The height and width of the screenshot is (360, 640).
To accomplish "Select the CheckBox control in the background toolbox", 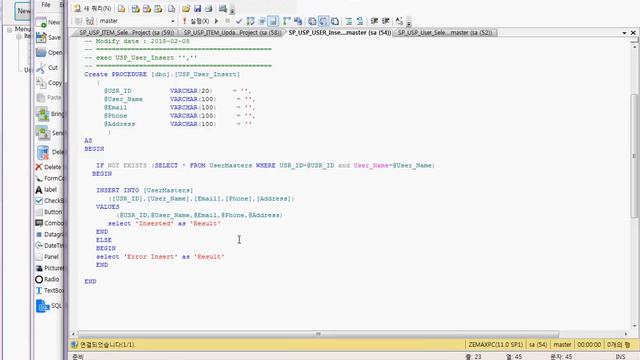I will pyautogui.click(x=49, y=201).
